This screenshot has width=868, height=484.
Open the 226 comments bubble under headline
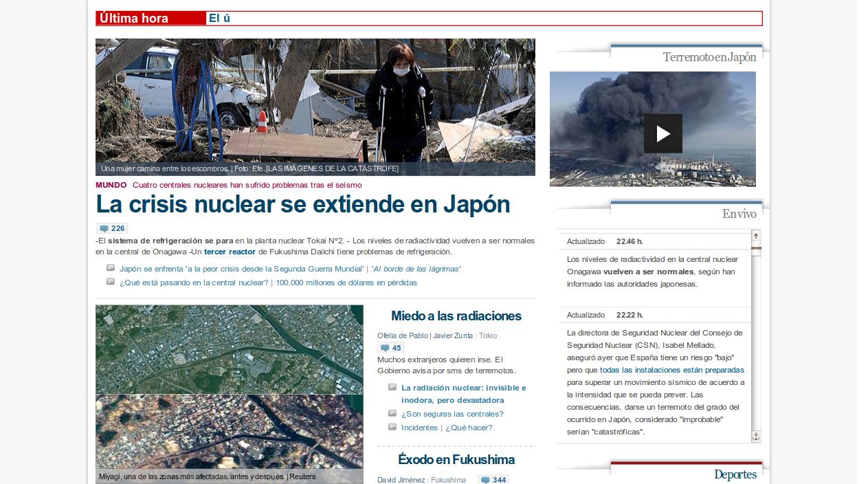[x=112, y=229]
